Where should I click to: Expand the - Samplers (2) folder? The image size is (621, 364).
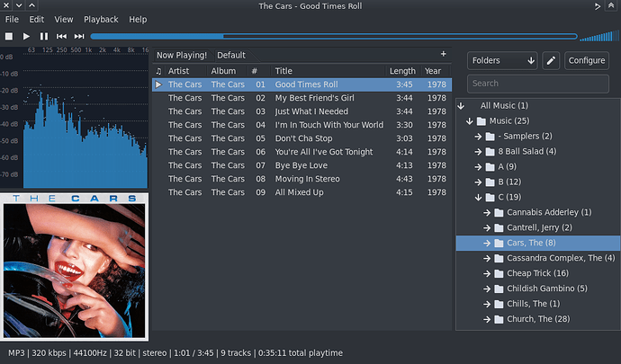[x=478, y=137]
